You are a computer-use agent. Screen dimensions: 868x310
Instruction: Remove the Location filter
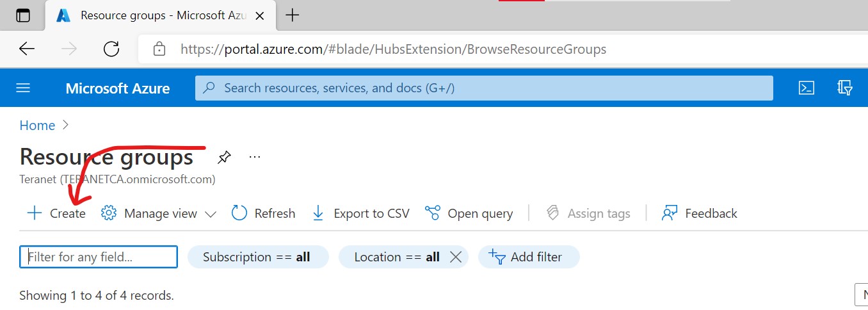[x=456, y=257]
